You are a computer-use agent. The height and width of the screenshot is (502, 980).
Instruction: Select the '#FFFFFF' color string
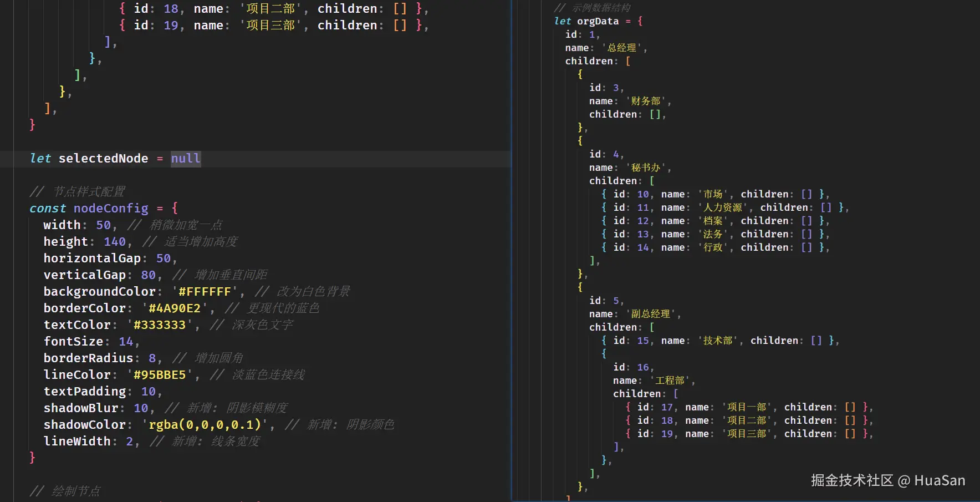click(205, 292)
